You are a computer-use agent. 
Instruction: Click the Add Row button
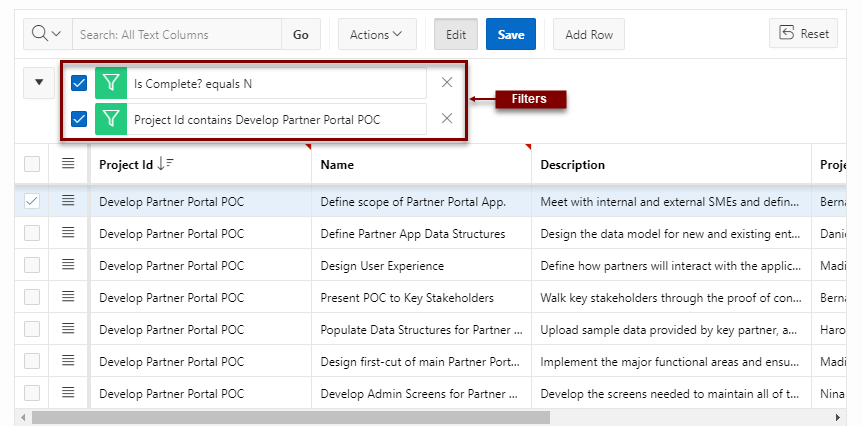(589, 34)
